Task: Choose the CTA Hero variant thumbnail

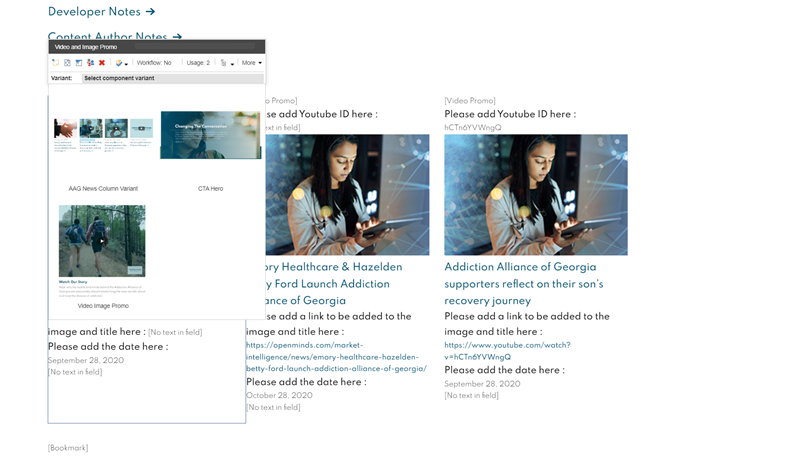Action: [211, 135]
